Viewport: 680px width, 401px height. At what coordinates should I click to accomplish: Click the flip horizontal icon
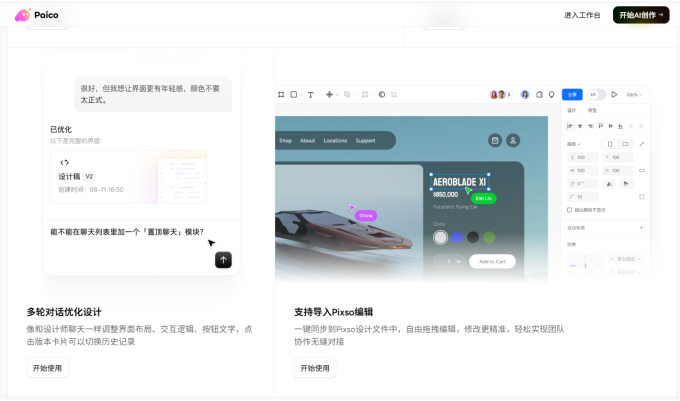point(609,184)
